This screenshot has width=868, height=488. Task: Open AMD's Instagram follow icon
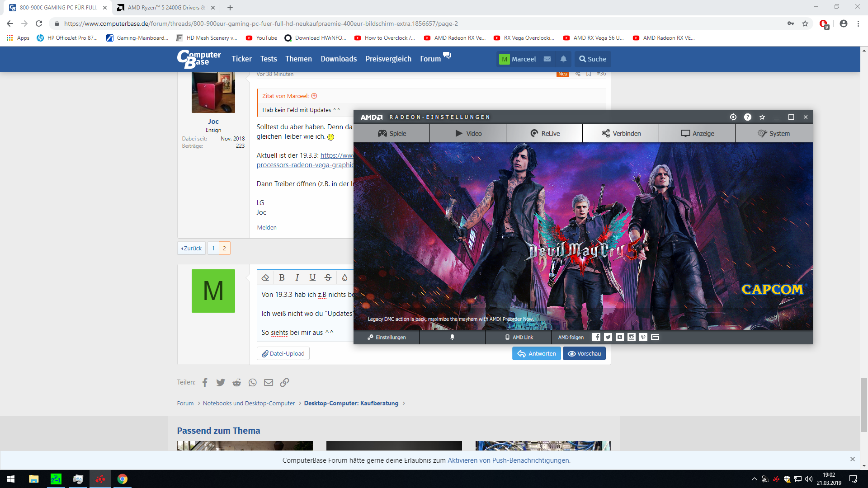[x=632, y=337]
